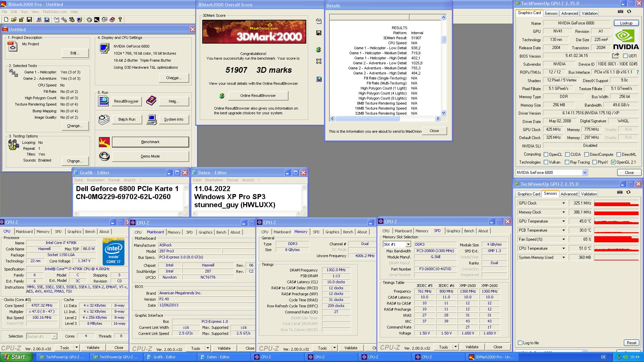Click the refresh icon in top GPU-Z window
644x362 pixels.
pos(629,11)
